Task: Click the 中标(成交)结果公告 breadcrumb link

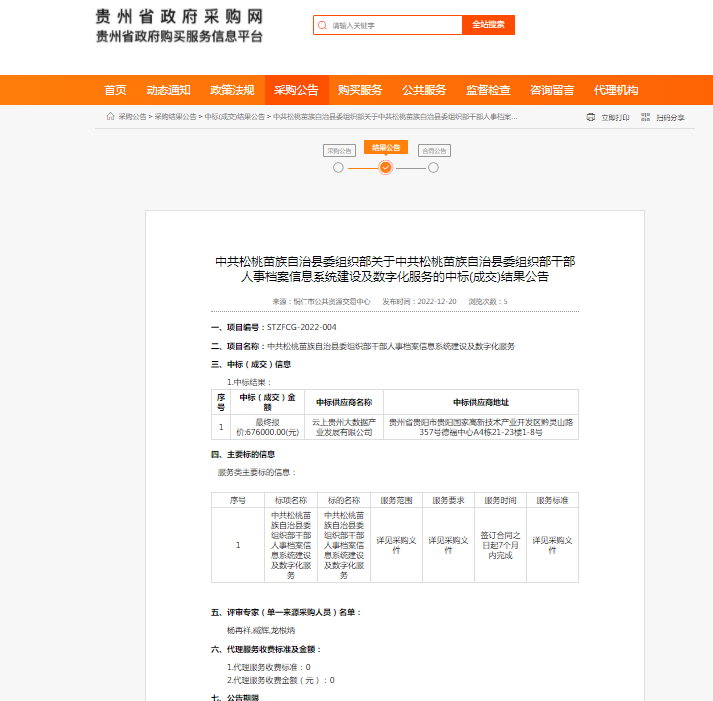Action: pyautogui.click(x=235, y=117)
